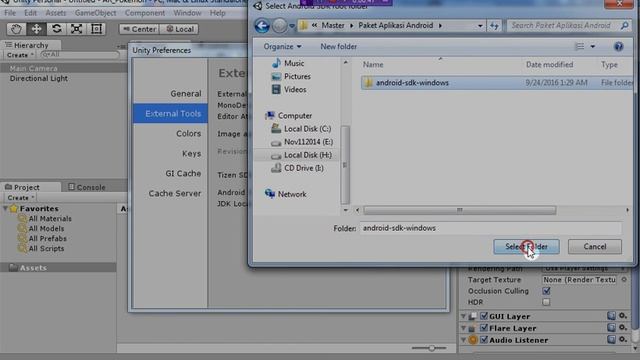Open the Project panel Create dropdown

(20, 198)
